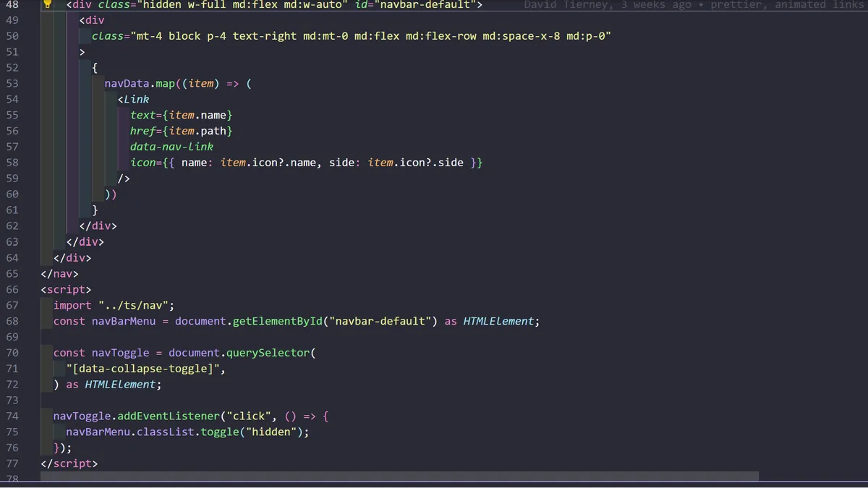This screenshot has width=868, height=488.
Task: Select line number 48 in the gutter
Action: coord(12,4)
